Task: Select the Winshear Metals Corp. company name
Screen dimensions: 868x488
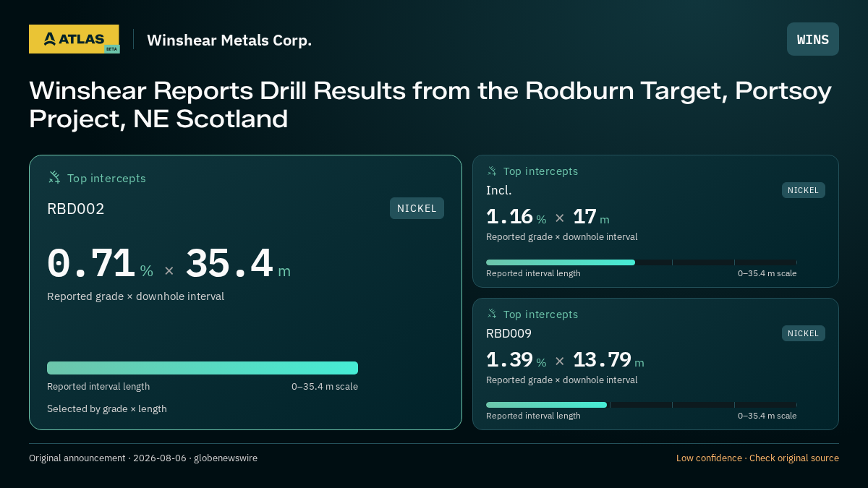Action: click(229, 40)
